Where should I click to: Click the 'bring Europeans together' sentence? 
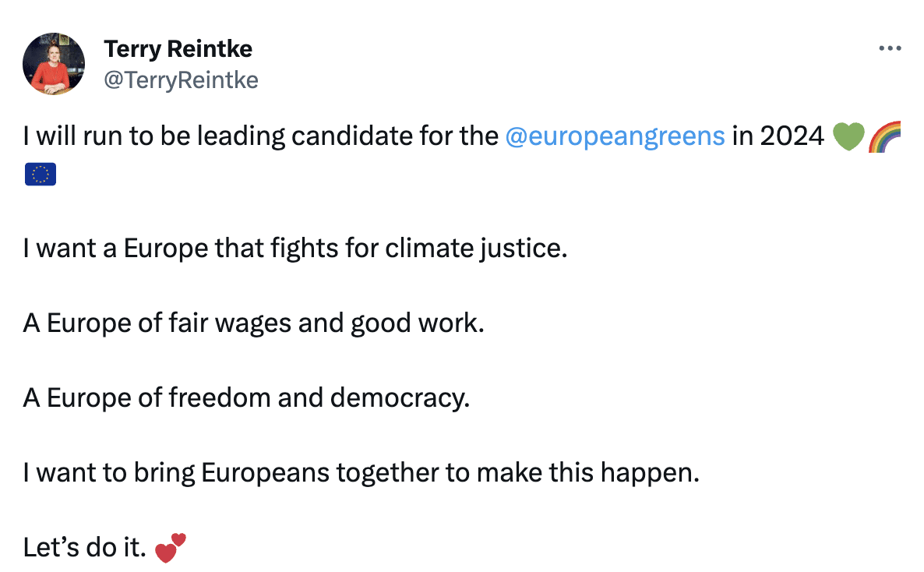(x=361, y=473)
